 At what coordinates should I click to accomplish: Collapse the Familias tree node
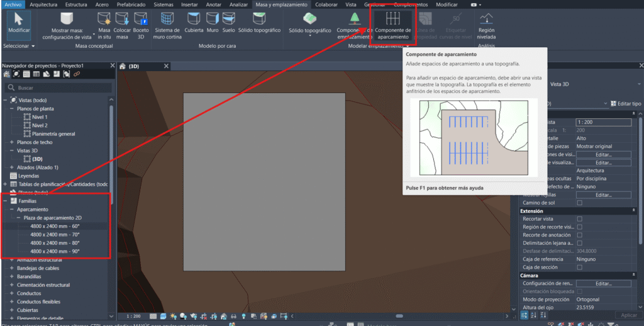(x=5, y=201)
